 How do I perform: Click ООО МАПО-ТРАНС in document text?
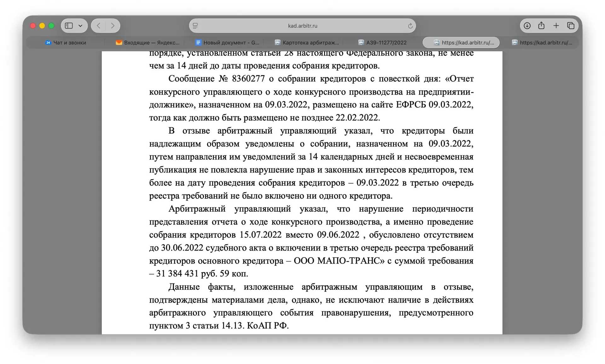339,261
